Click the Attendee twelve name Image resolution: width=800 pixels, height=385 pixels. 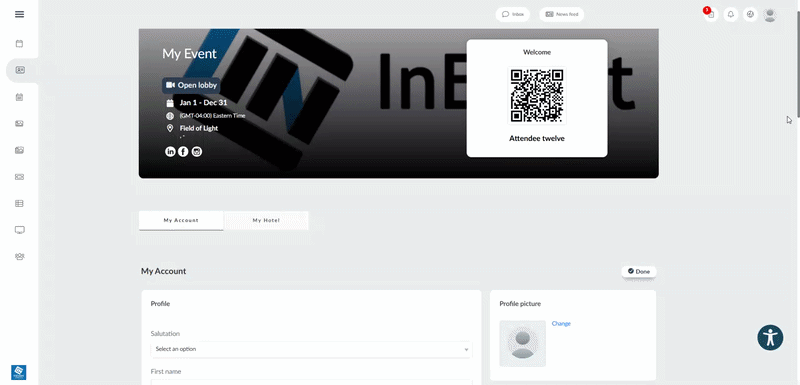(537, 138)
